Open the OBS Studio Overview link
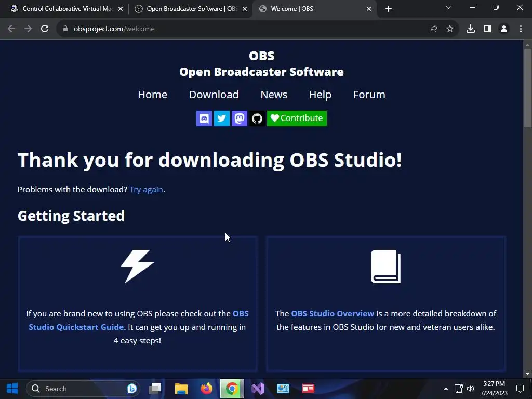This screenshot has height=399, width=532. (332, 313)
